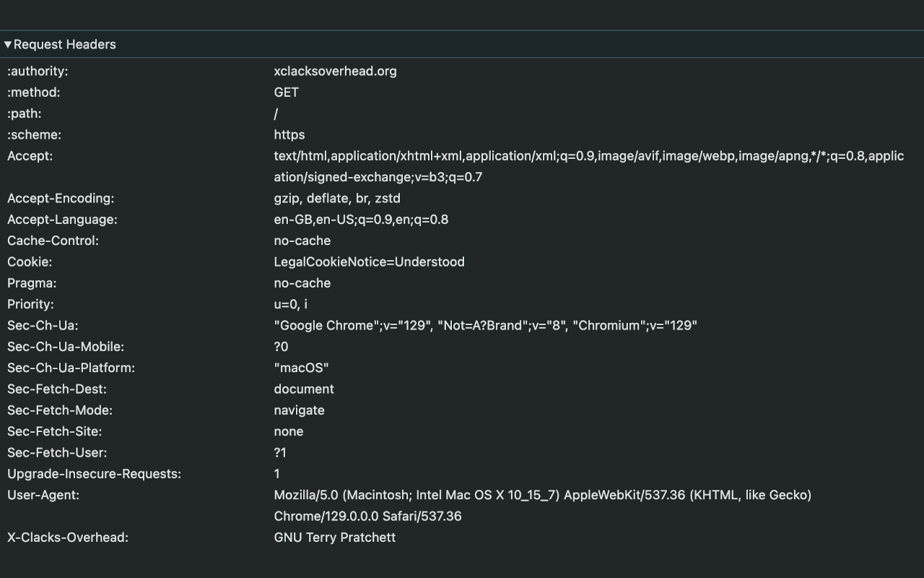Click the GNU Terry Pratchett value

(x=335, y=537)
